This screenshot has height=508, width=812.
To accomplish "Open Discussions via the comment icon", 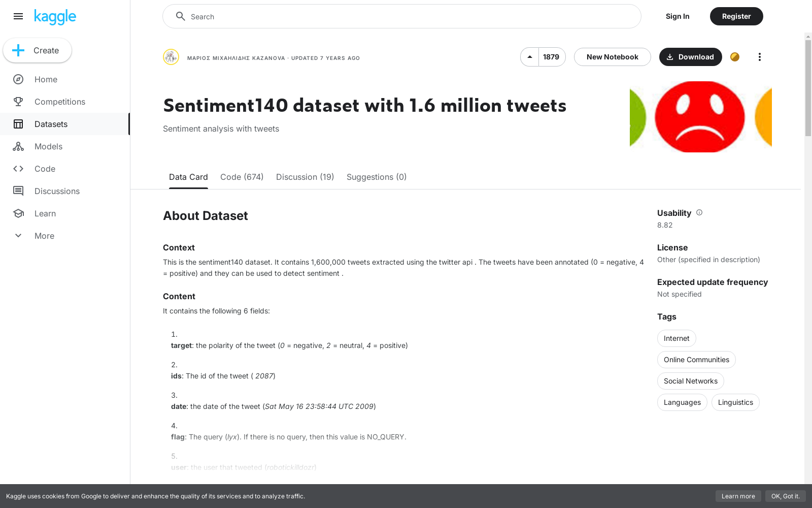I will pos(18,191).
